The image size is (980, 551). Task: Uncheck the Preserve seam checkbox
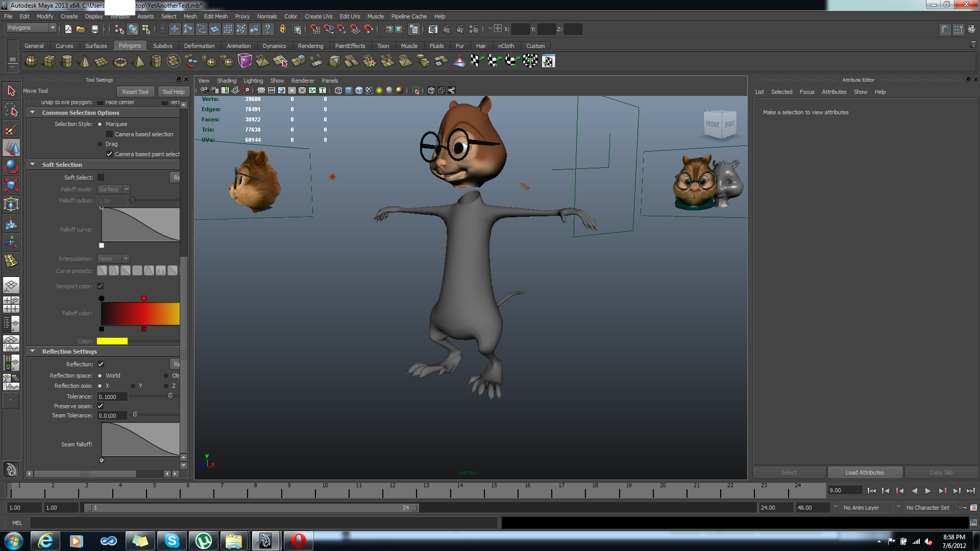coord(101,406)
